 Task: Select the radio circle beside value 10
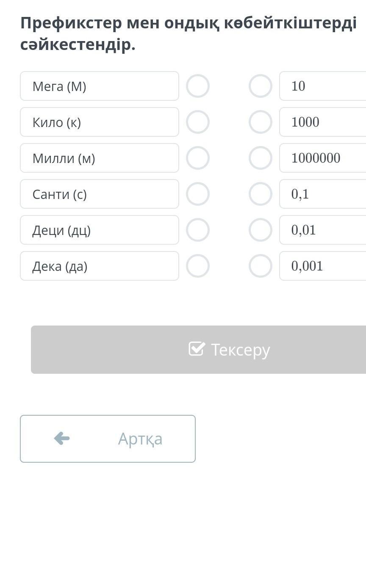(x=260, y=86)
